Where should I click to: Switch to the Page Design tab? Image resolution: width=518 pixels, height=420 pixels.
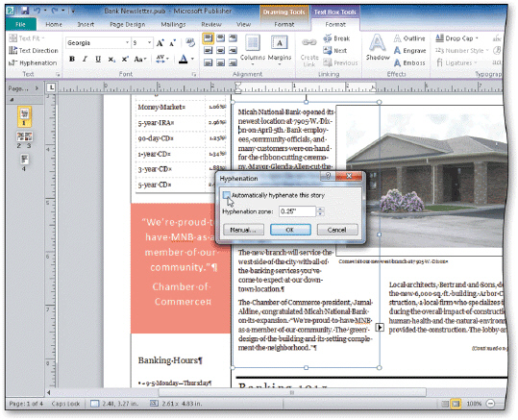click(x=128, y=24)
